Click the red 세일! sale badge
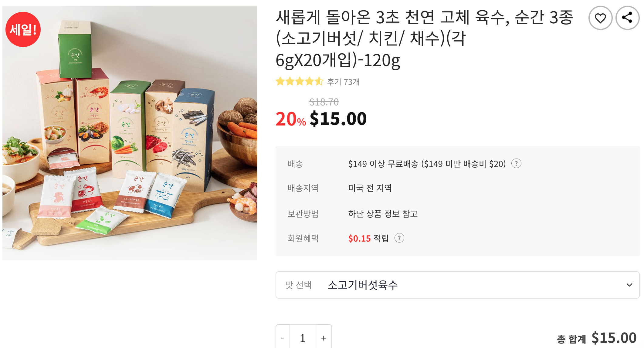644x348 pixels. pyautogui.click(x=23, y=29)
